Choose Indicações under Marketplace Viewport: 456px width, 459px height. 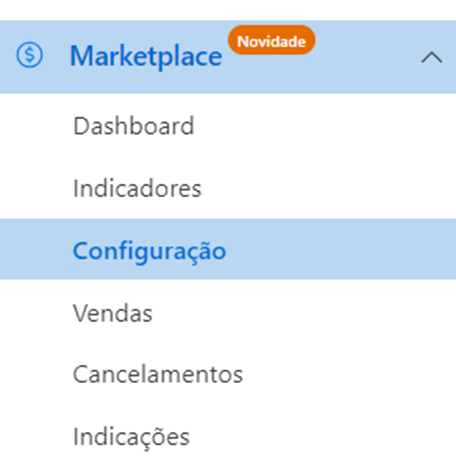[131, 437]
